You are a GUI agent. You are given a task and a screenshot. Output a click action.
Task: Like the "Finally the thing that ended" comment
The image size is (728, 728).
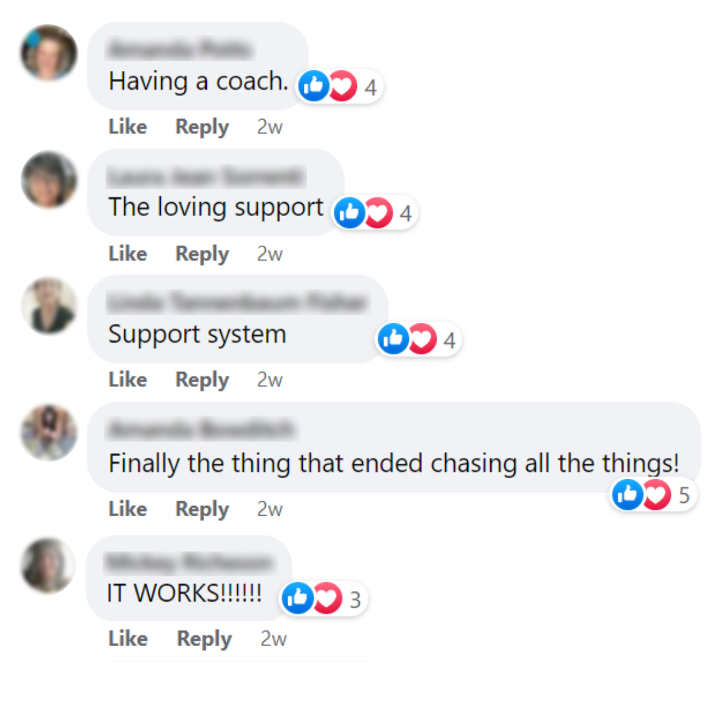pyautogui.click(x=127, y=508)
